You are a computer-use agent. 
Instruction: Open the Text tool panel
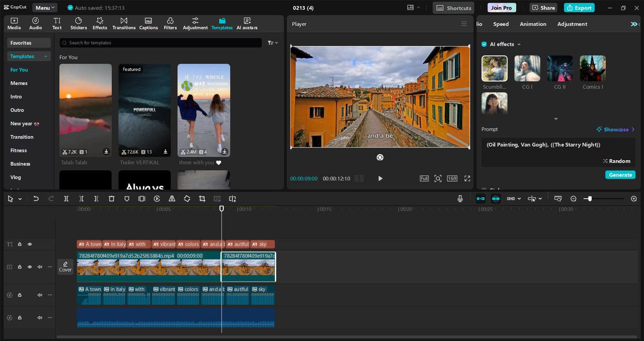coord(57,24)
